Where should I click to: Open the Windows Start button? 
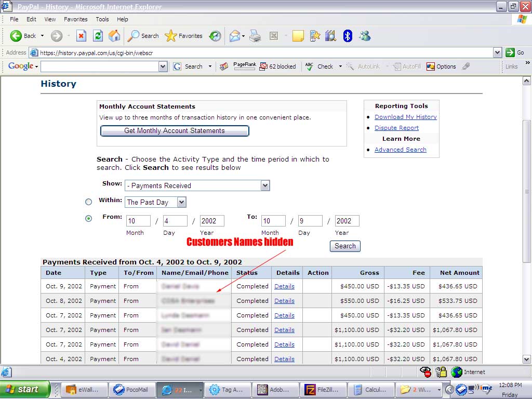[x=24, y=389]
